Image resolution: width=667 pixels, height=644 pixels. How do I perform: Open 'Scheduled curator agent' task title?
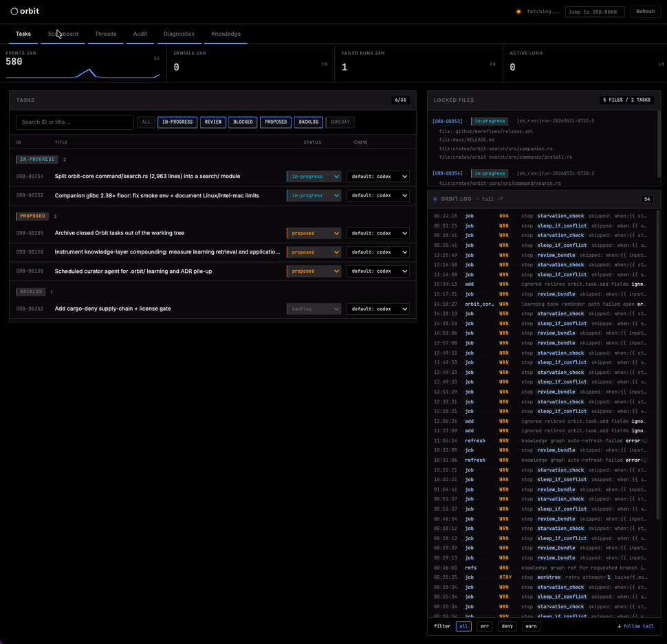(133, 271)
